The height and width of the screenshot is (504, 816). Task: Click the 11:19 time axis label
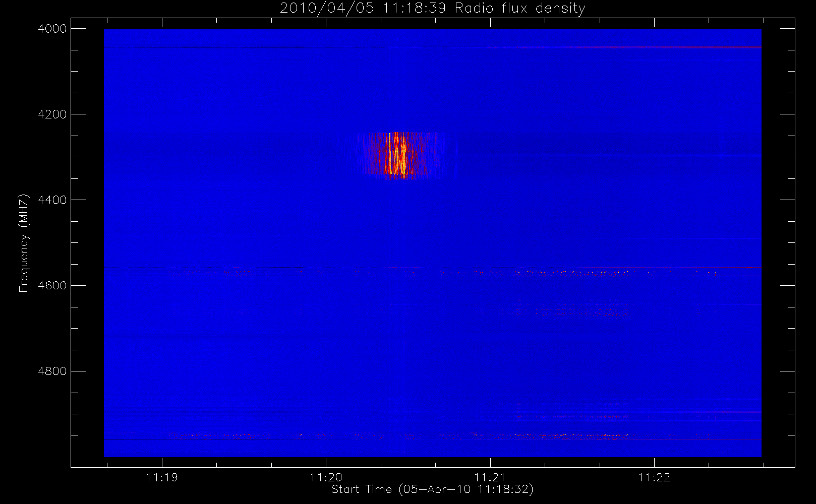pyautogui.click(x=162, y=477)
